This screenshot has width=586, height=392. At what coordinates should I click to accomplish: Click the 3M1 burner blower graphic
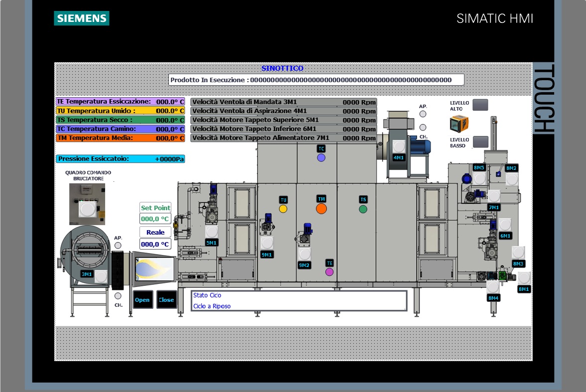click(x=86, y=256)
